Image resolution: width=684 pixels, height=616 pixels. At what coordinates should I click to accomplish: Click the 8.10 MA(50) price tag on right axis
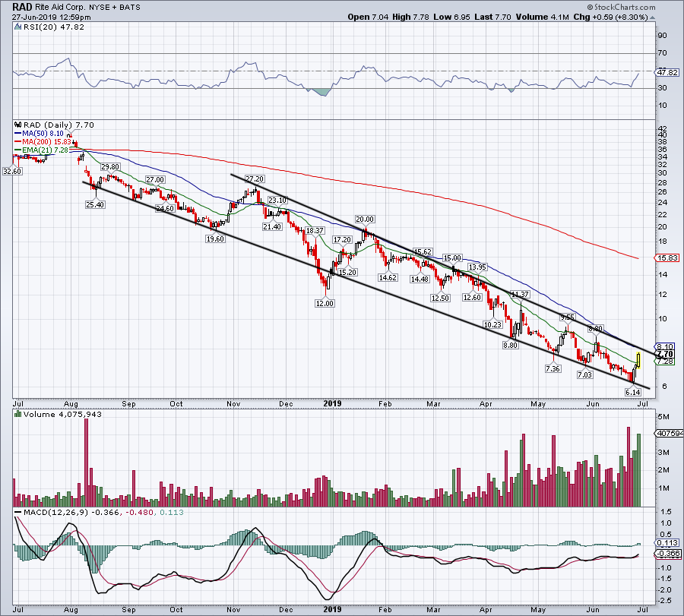click(x=666, y=347)
